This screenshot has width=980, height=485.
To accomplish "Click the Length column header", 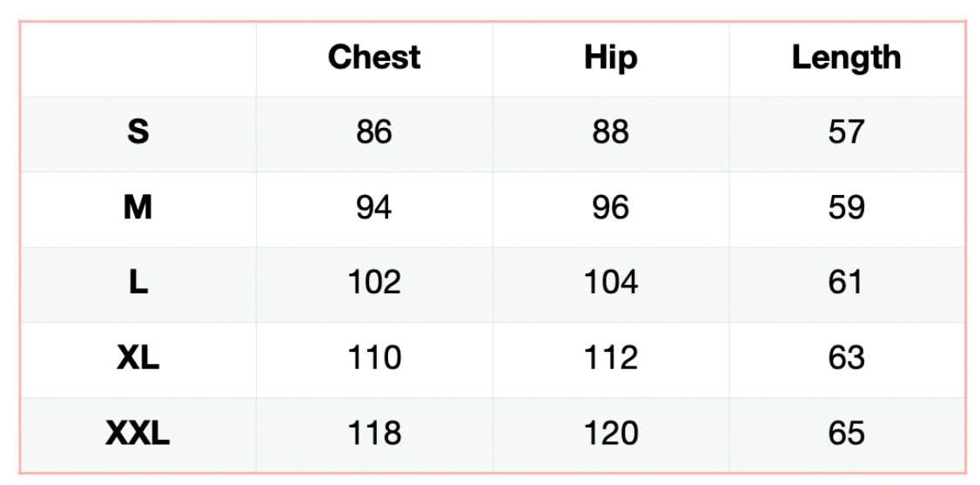I will (846, 57).
